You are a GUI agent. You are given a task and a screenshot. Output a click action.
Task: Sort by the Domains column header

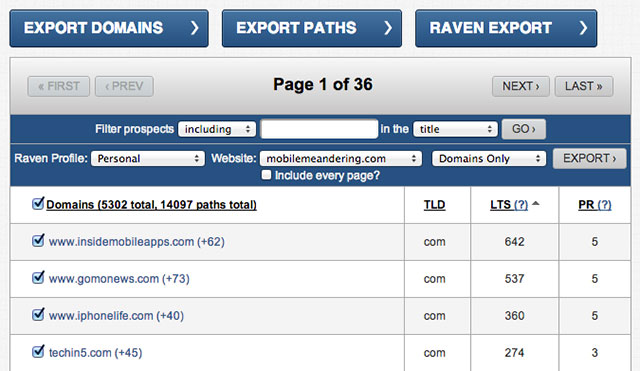pyautogui.click(x=151, y=204)
